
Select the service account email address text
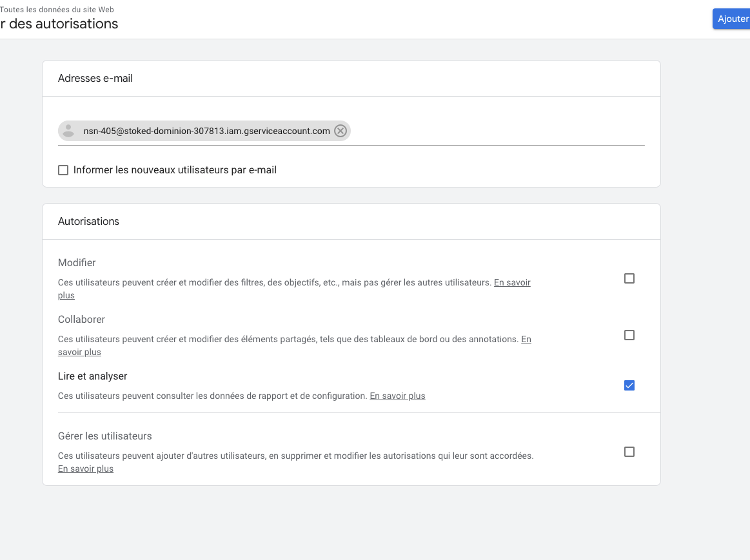click(206, 131)
